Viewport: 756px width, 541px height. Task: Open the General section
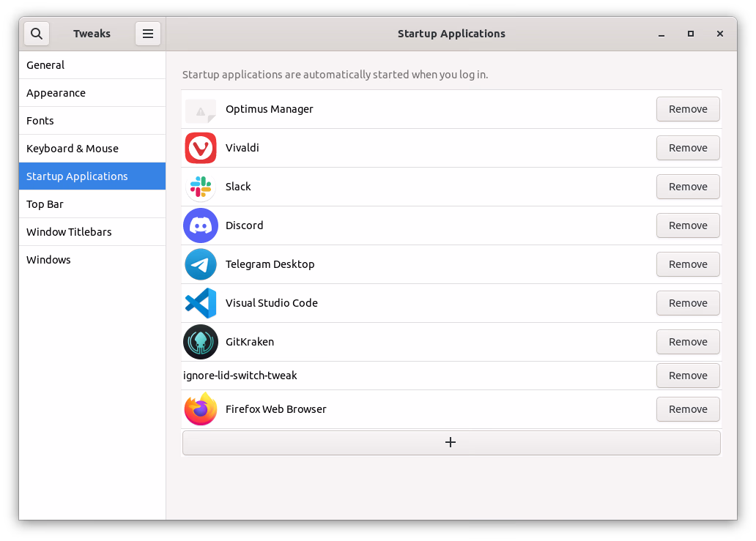click(92, 65)
